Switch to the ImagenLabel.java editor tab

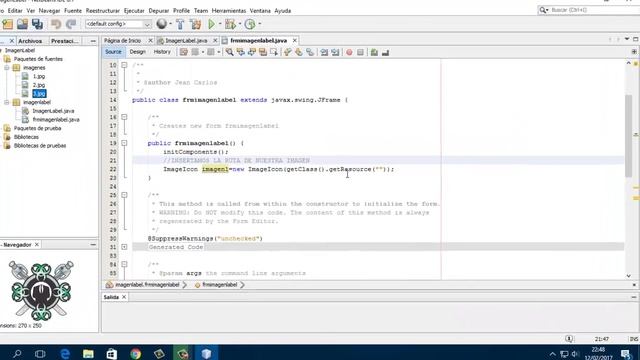[186, 40]
